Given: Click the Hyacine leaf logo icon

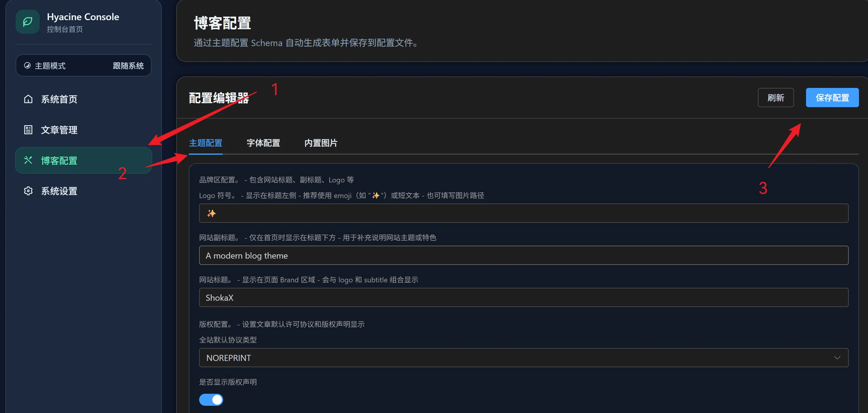Looking at the screenshot, I should coord(28,22).
